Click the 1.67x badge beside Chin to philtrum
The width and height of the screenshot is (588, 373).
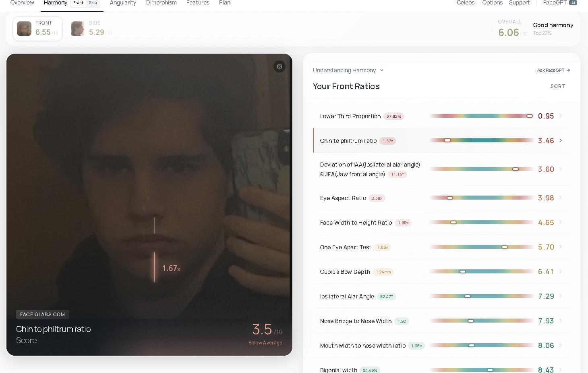coord(388,141)
